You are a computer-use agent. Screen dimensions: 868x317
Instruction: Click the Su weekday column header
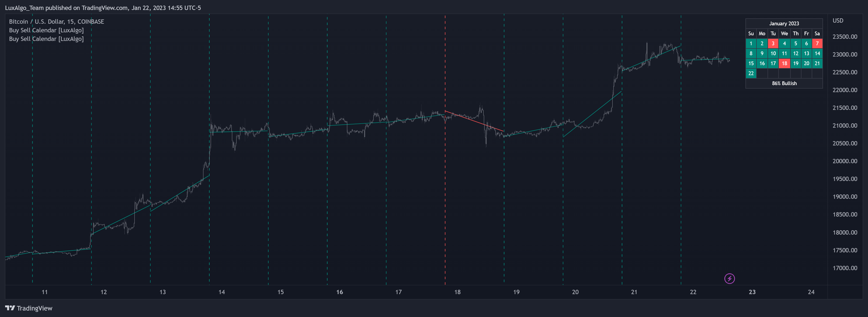coord(751,33)
